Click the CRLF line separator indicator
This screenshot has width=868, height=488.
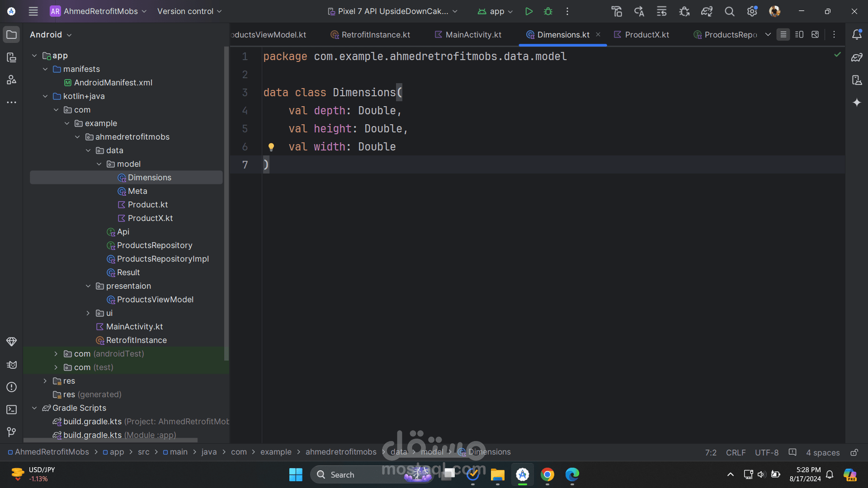[x=736, y=452]
